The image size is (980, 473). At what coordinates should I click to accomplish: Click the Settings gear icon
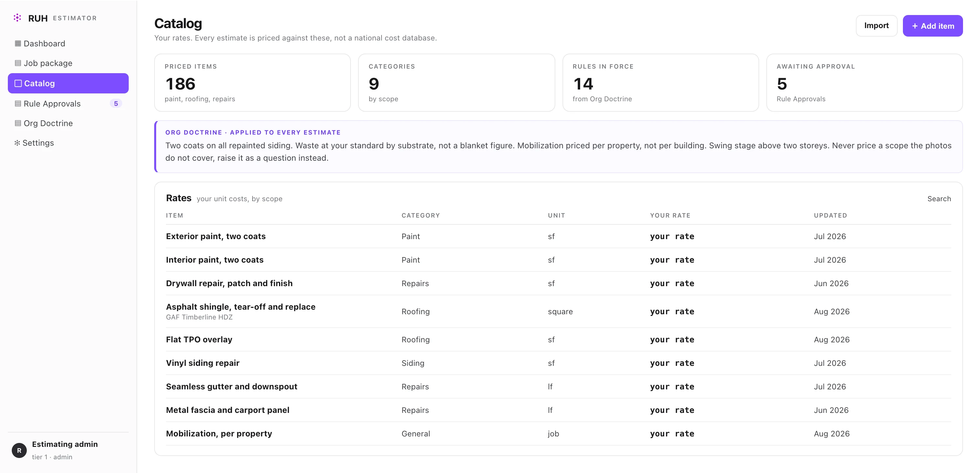[x=17, y=143]
